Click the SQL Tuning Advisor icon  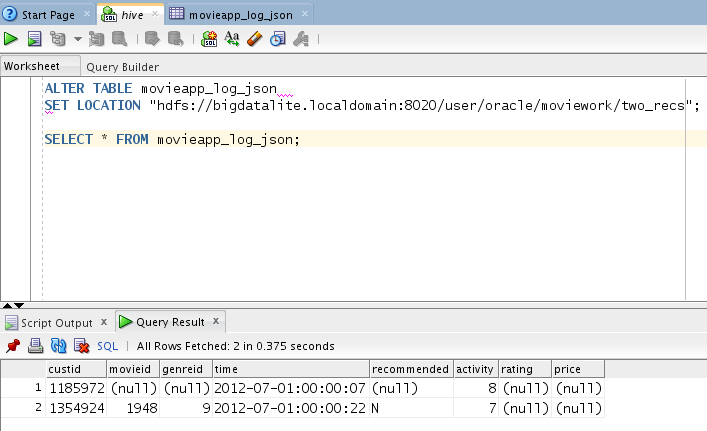pos(119,39)
